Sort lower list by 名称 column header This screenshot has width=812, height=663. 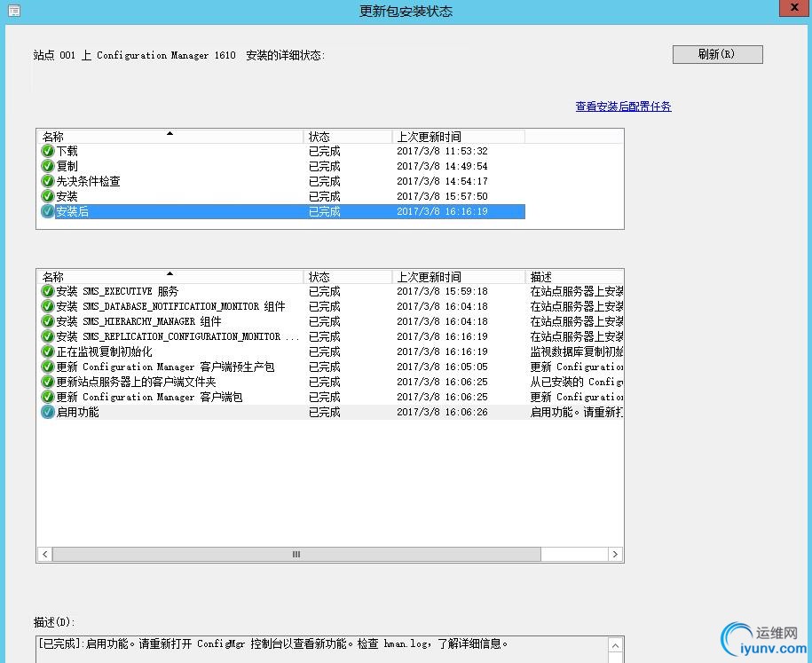click(170, 277)
